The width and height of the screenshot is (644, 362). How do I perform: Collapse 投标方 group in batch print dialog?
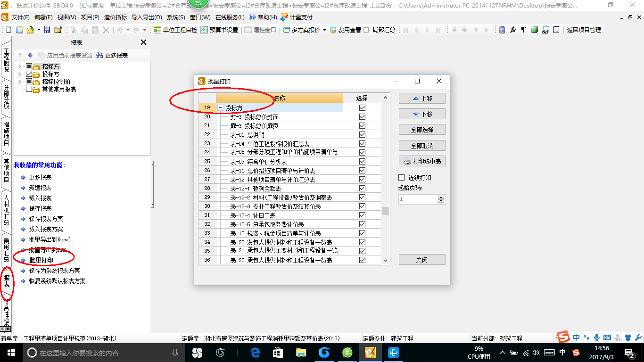(221, 108)
